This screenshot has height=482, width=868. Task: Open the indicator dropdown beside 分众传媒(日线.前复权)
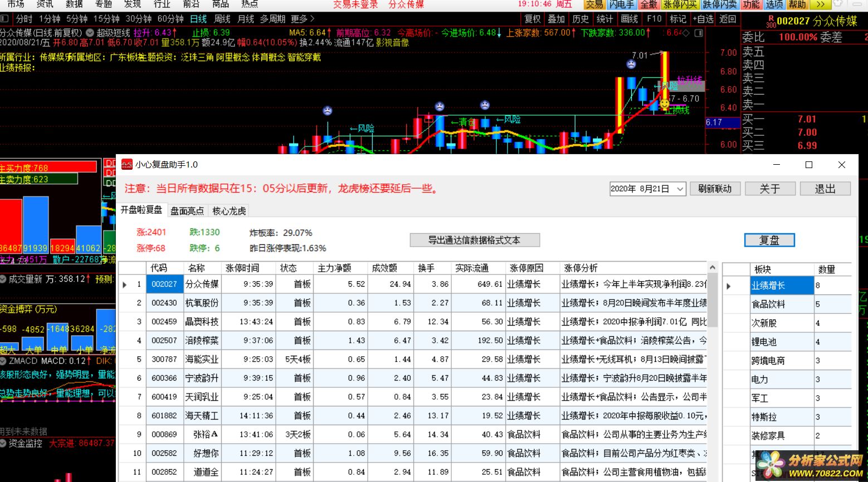[x=90, y=33]
